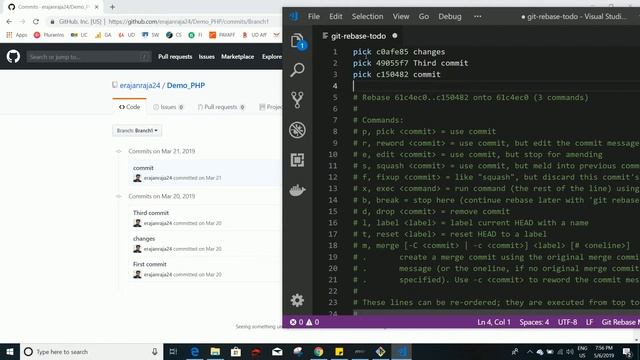Open Microsoft Store from the taskbar
640x360 pixels.
tap(236, 352)
